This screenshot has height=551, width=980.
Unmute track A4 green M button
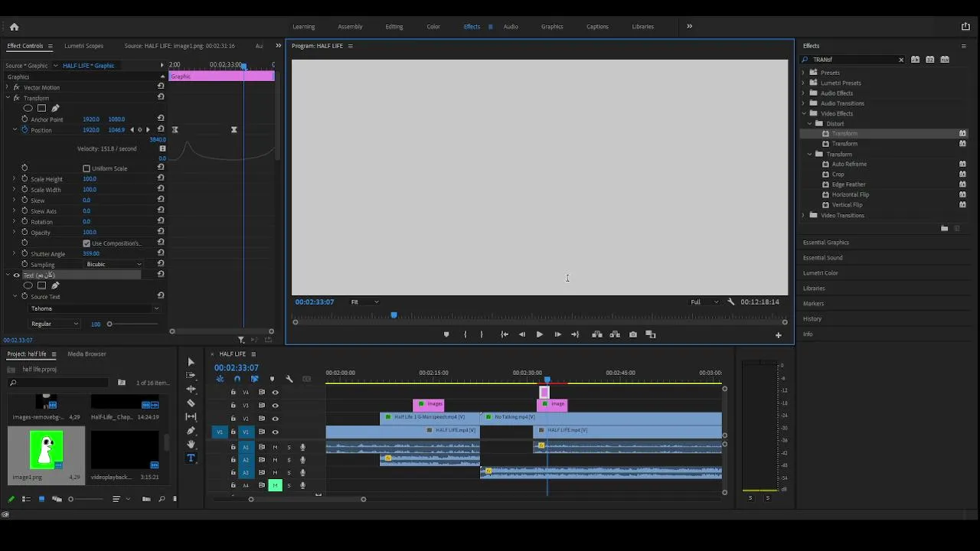click(275, 485)
